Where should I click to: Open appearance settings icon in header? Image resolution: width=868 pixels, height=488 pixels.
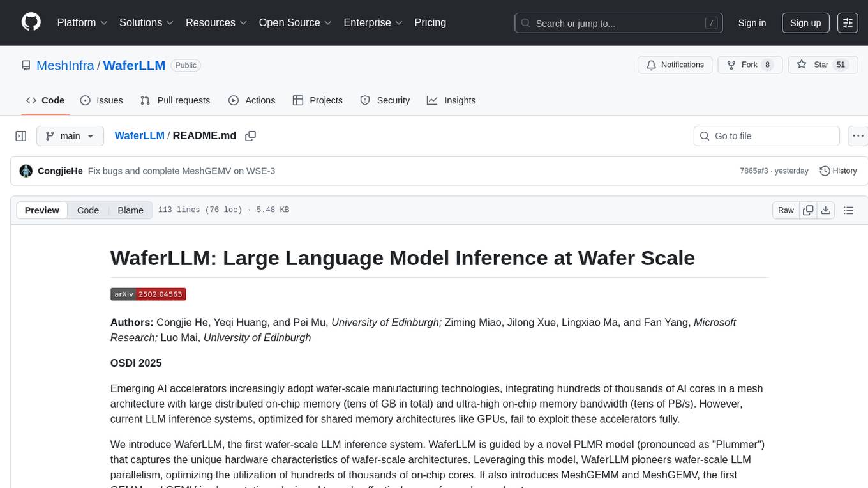848,23
